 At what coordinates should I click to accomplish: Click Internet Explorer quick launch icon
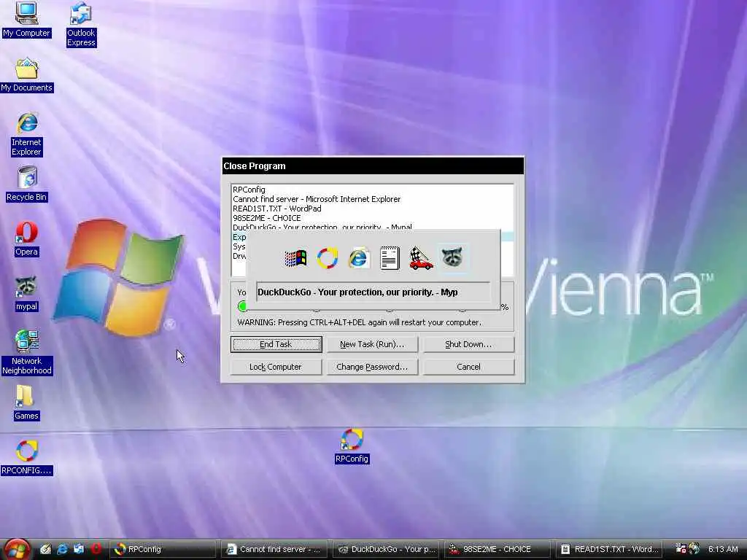coord(62,549)
